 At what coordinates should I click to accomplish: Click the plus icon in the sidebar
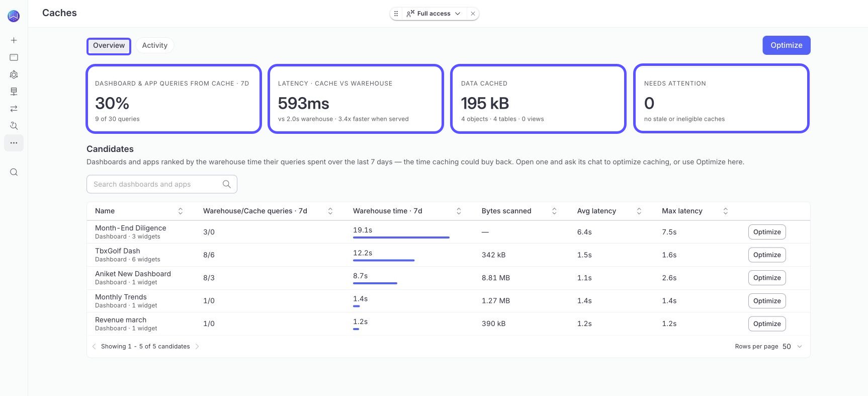coord(14,40)
